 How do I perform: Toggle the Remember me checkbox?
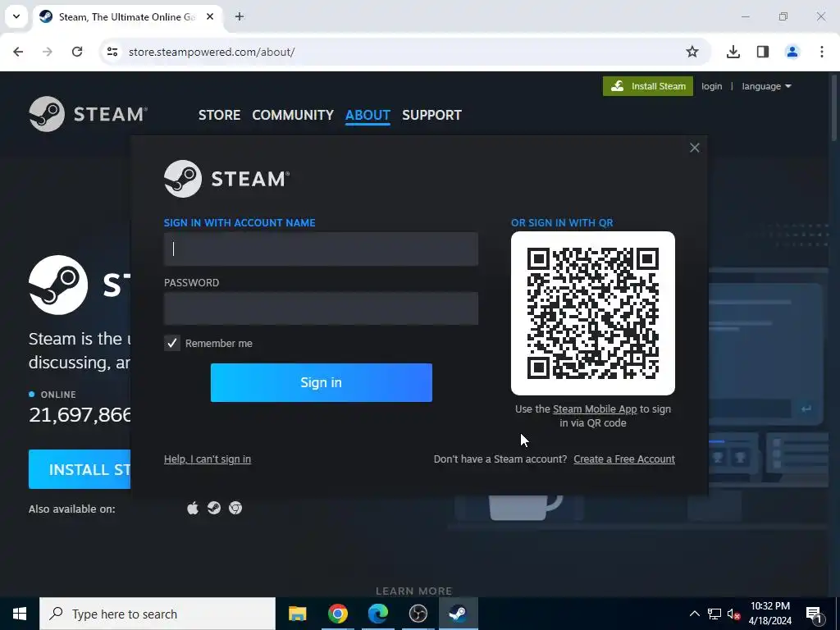point(172,344)
